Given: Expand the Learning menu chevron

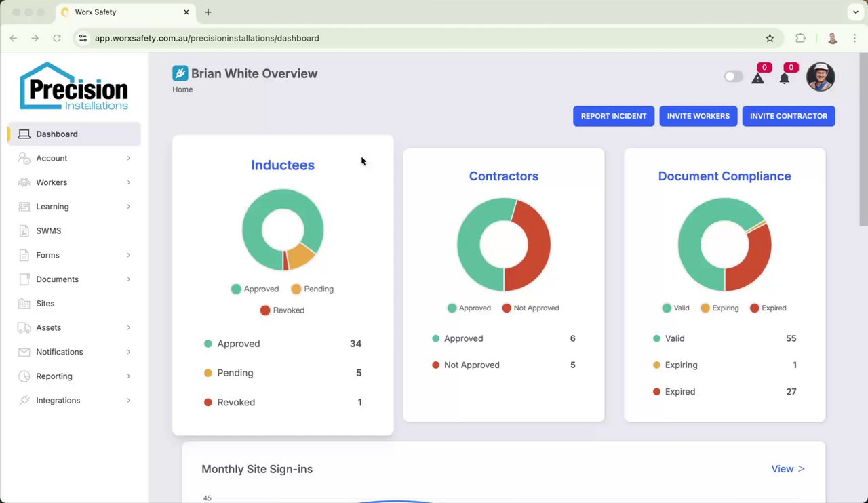Looking at the screenshot, I should coord(128,207).
